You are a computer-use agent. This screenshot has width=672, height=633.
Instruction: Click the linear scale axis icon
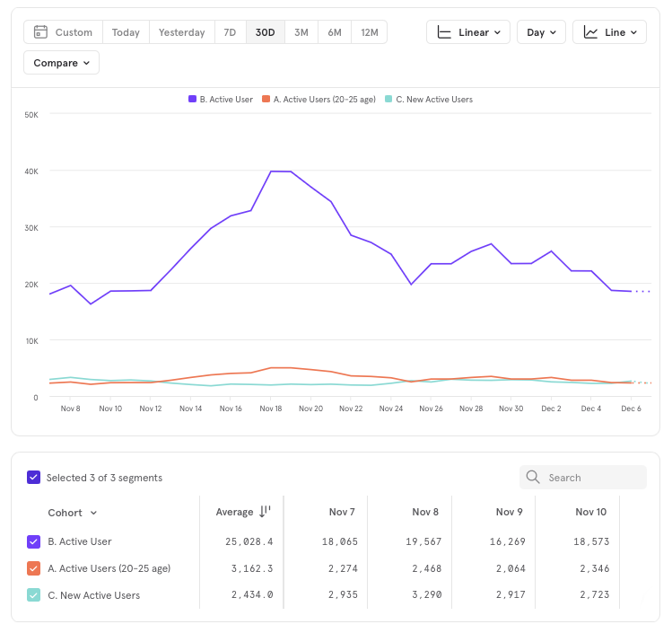444,32
